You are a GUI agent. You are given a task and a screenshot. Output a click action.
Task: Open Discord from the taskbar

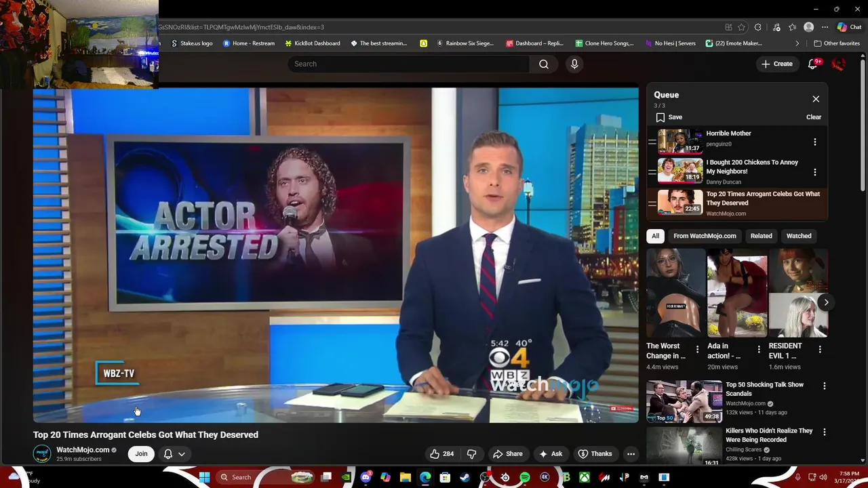(366, 477)
